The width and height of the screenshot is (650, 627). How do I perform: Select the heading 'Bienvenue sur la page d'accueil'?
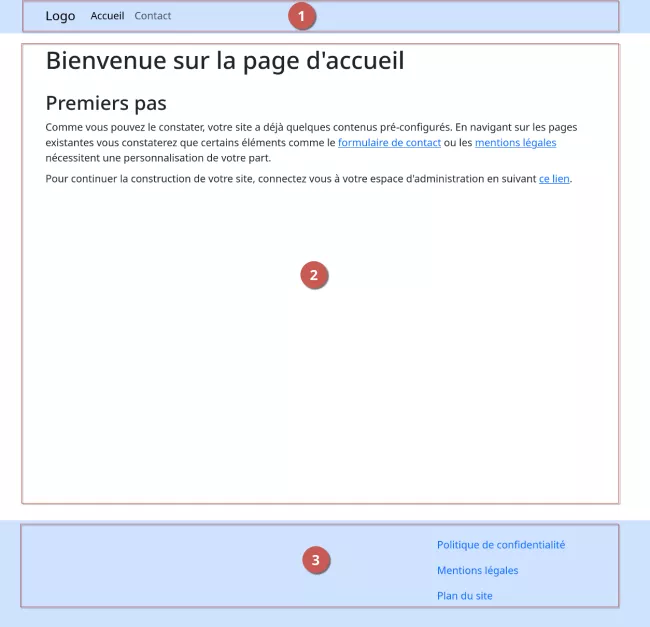click(225, 61)
